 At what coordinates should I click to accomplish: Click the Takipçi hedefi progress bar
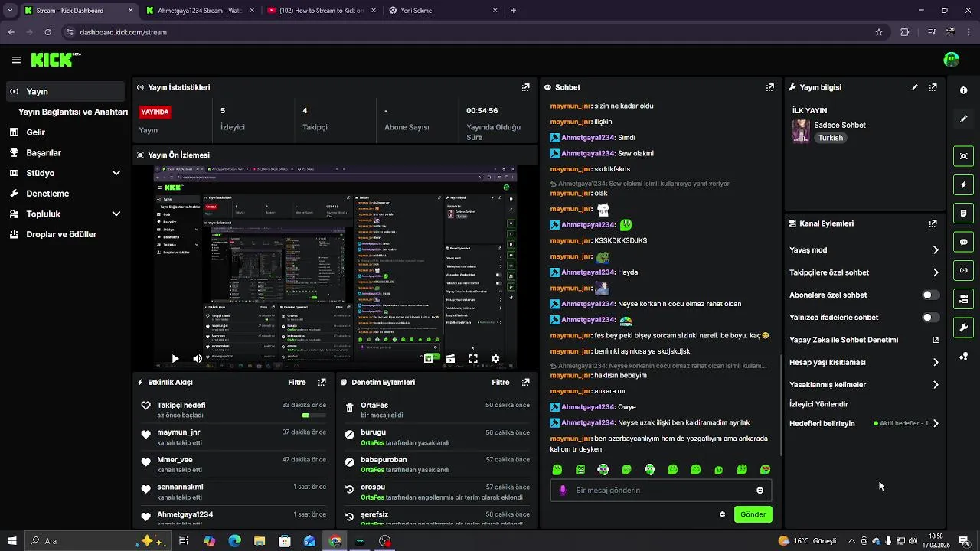(x=314, y=416)
